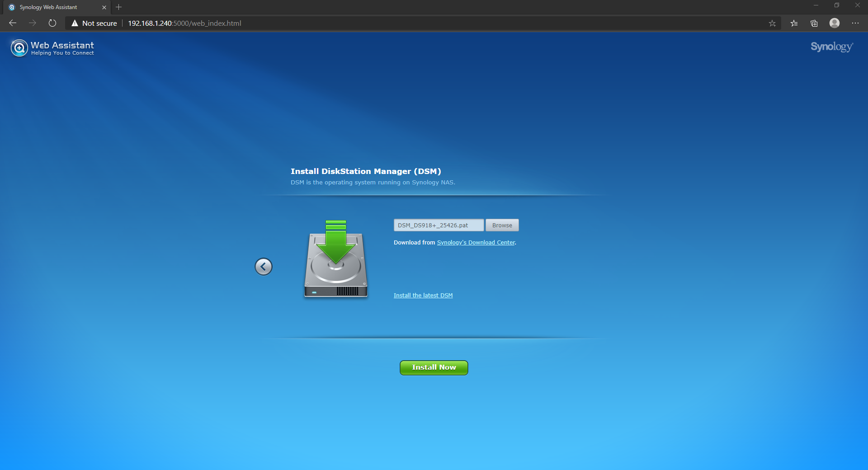
Task: Open Synology's Download Center link
Action: click(x=476, y=243)
